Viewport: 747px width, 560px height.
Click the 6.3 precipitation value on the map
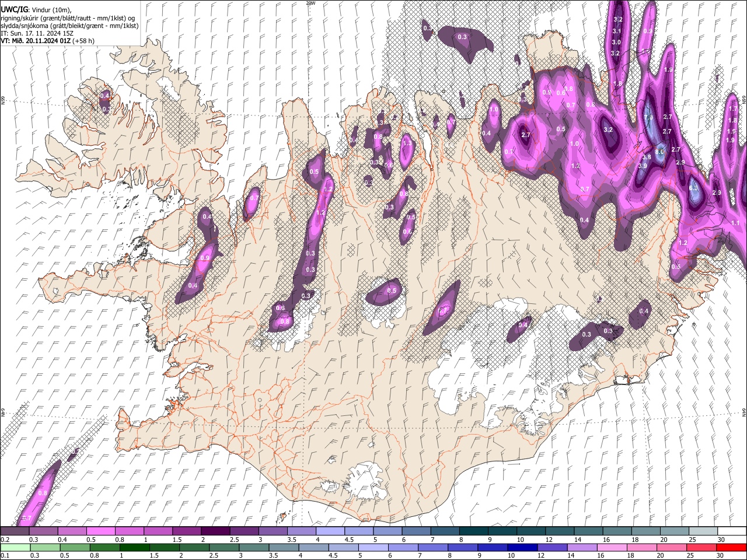[694, 188]
